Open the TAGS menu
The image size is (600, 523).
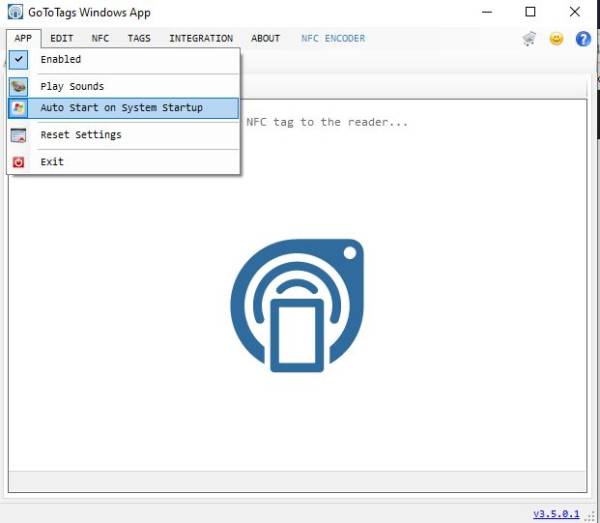[139, 39]
